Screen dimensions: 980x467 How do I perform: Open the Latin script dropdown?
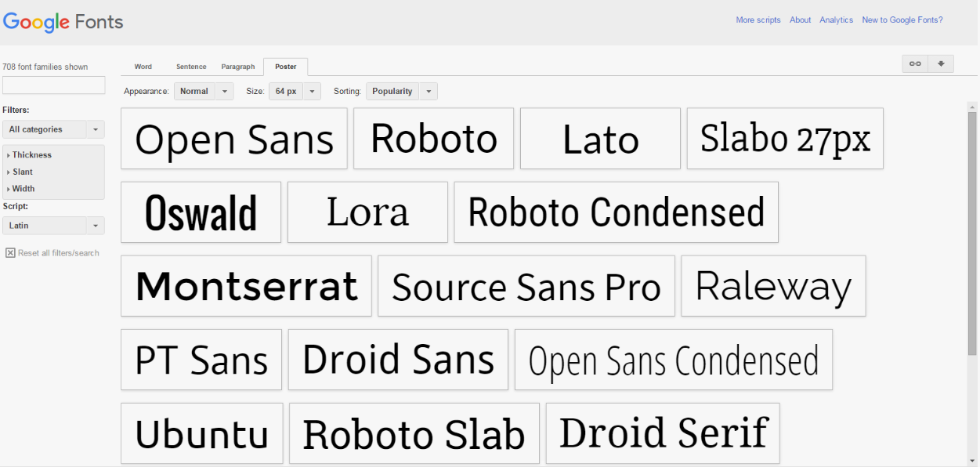click(53, 226)
